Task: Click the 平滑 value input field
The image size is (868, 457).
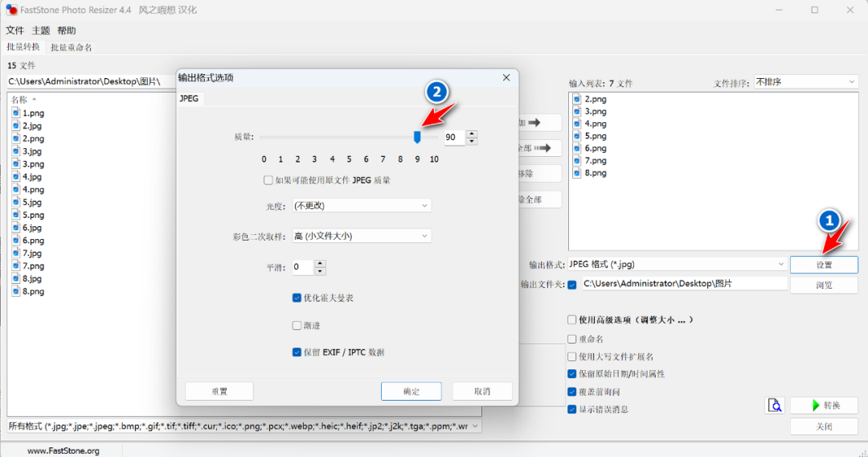Action: coord(303,267)
